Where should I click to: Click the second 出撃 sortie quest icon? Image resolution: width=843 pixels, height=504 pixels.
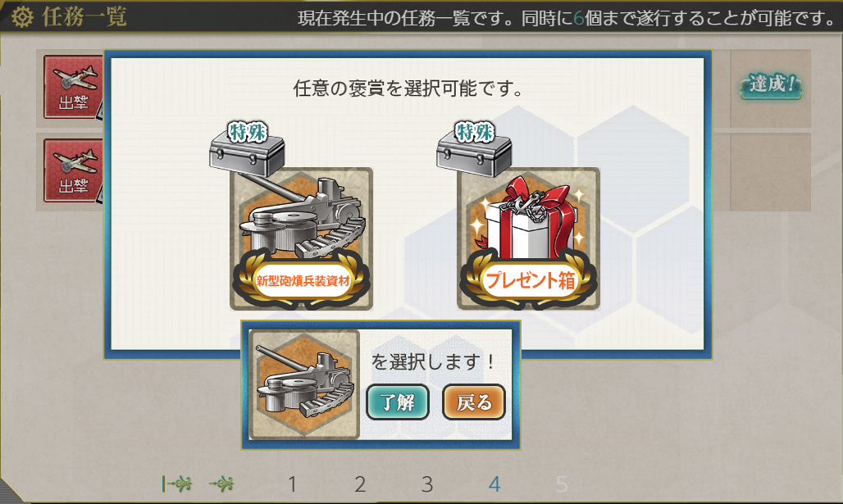(74, 170)
